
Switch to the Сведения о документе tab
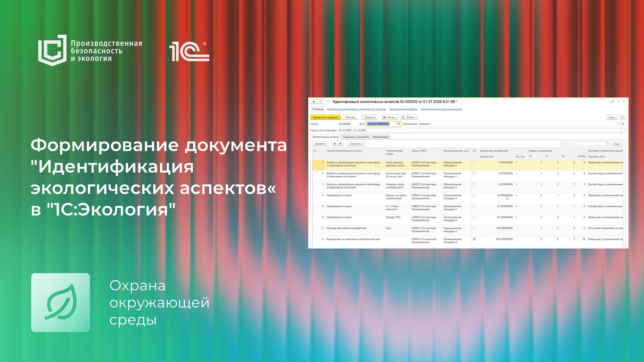(356, 137)
